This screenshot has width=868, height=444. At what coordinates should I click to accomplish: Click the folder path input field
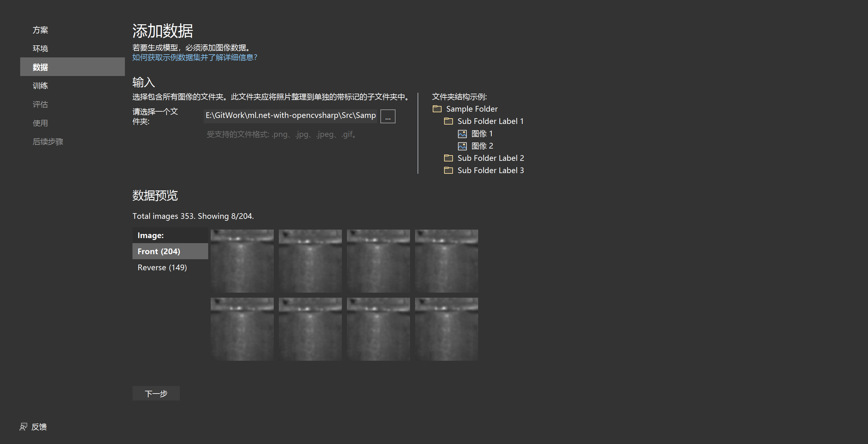290,115
